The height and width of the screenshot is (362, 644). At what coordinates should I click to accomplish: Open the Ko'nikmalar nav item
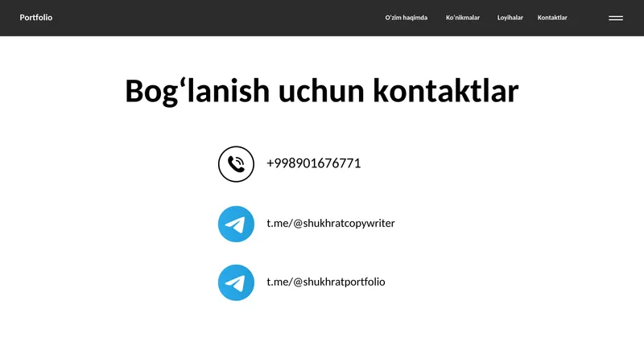click(x=463, y=18)
